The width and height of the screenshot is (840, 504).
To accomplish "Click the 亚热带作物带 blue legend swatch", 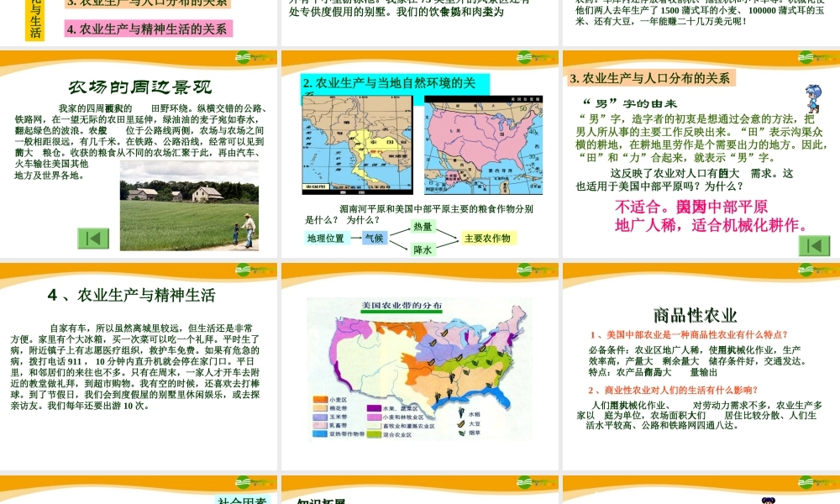I will click(320, 433).
